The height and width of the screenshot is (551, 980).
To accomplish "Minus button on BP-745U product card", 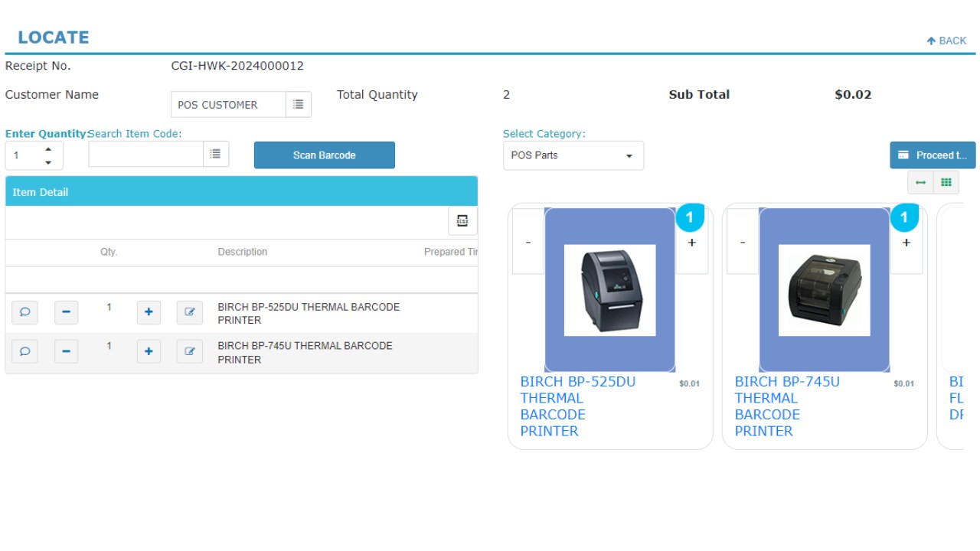I will point(743,242).
